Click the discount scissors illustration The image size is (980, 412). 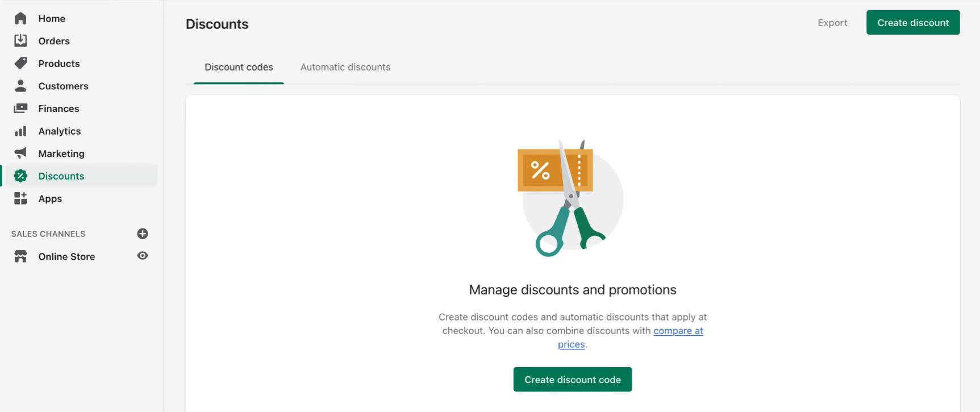click(x=571, y=198)
